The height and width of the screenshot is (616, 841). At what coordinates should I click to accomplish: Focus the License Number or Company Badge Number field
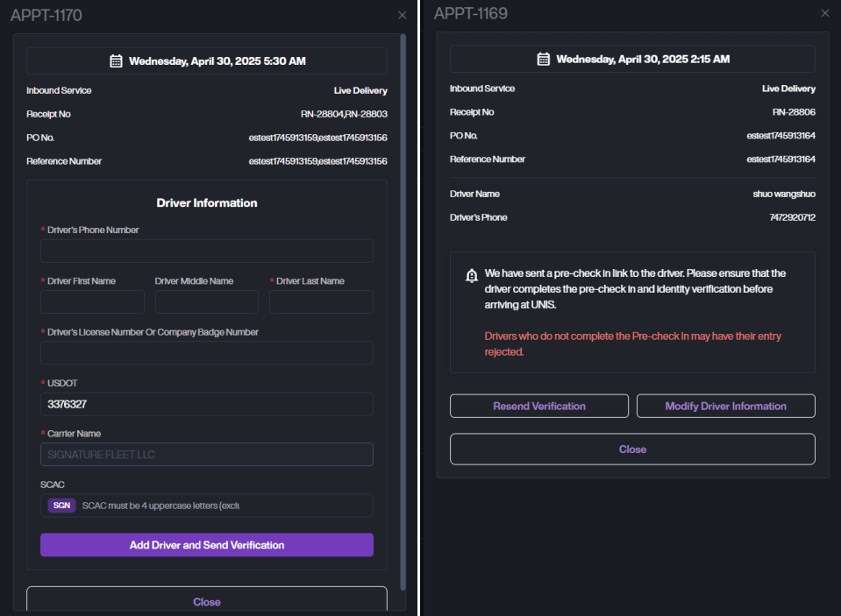[x=206, y=353]
